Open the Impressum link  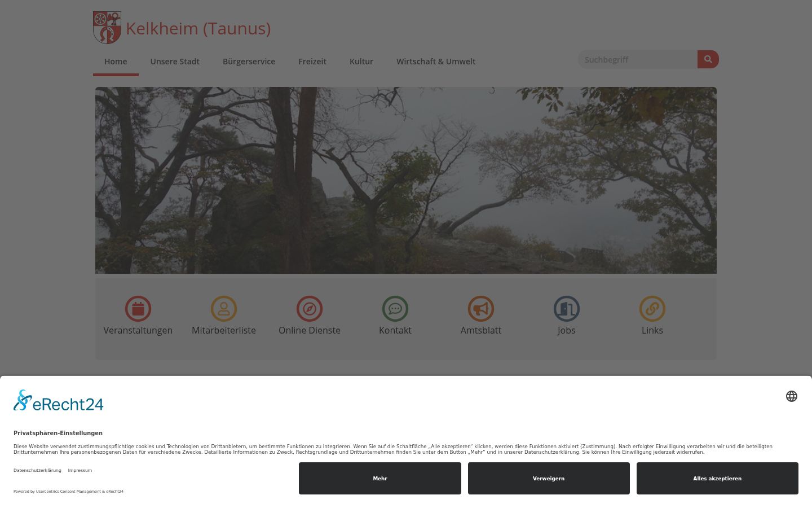coord(80,470)
